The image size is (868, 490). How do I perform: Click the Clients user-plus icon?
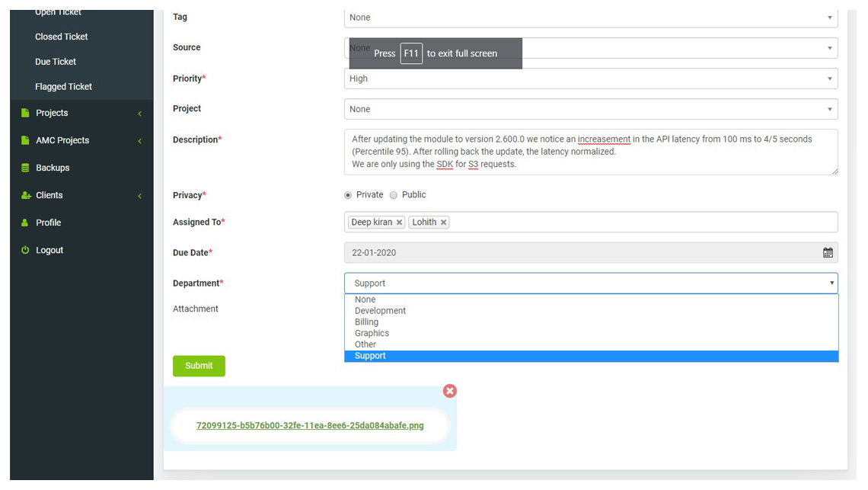point(25,195)
